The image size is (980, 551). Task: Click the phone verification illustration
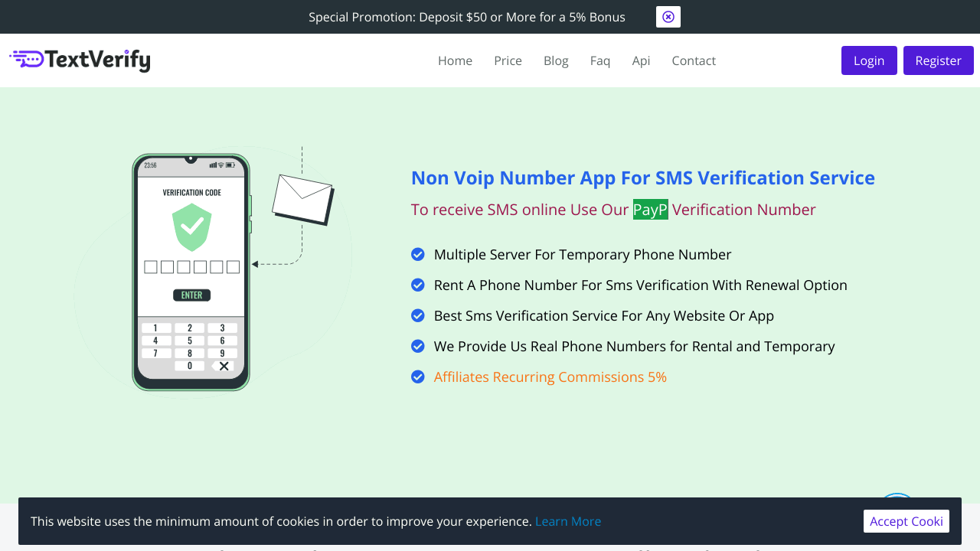(x=191, y=272)
